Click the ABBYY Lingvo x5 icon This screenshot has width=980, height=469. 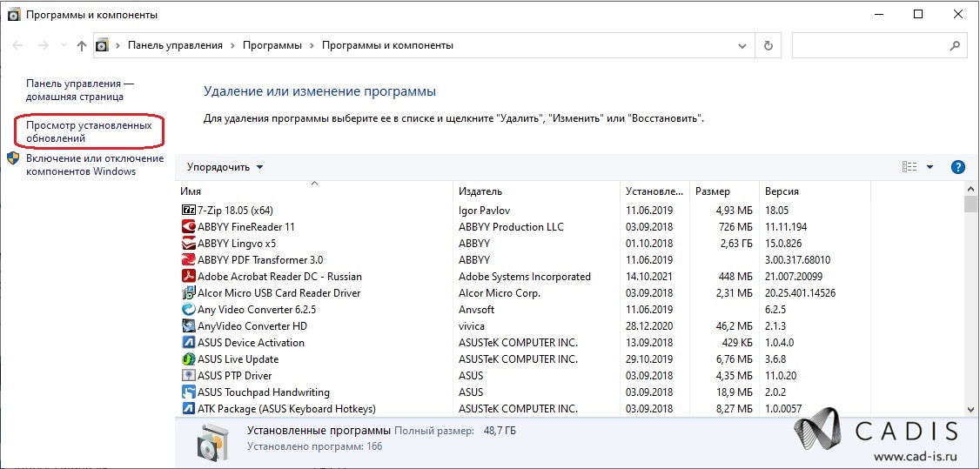tap(188, 243)
